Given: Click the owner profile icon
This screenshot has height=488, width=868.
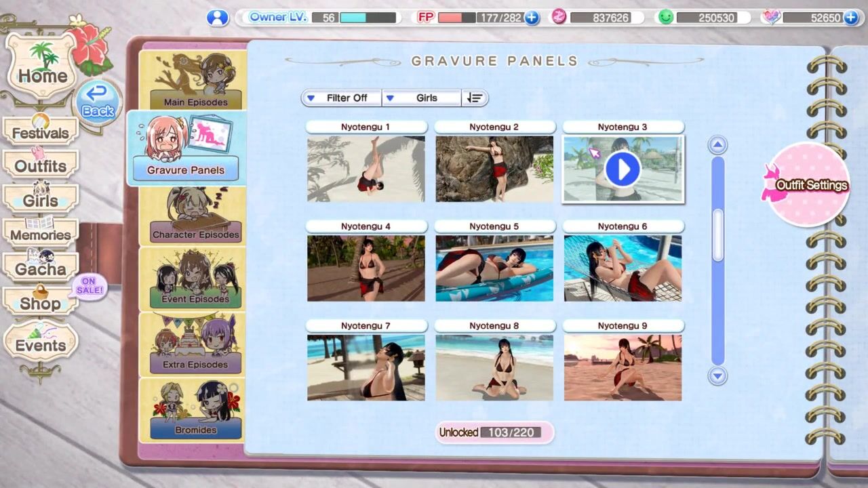Looking at the screenshot, I should click(217, 18).
